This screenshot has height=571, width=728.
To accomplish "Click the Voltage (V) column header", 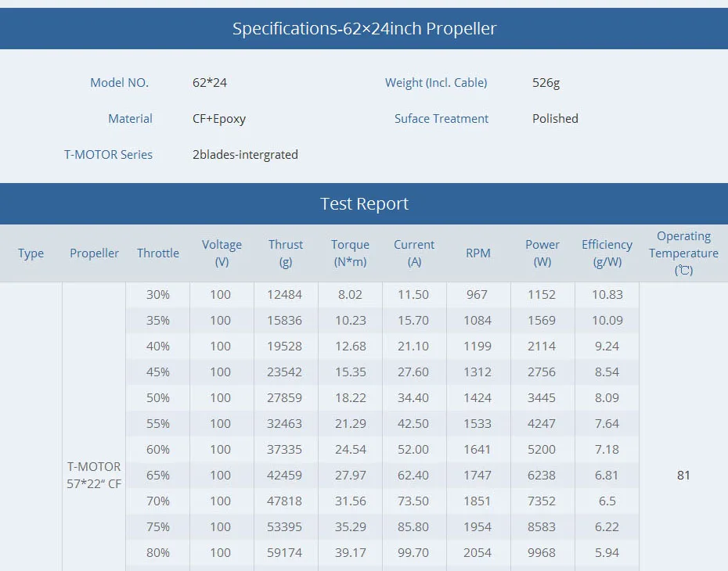I will 222,253.
